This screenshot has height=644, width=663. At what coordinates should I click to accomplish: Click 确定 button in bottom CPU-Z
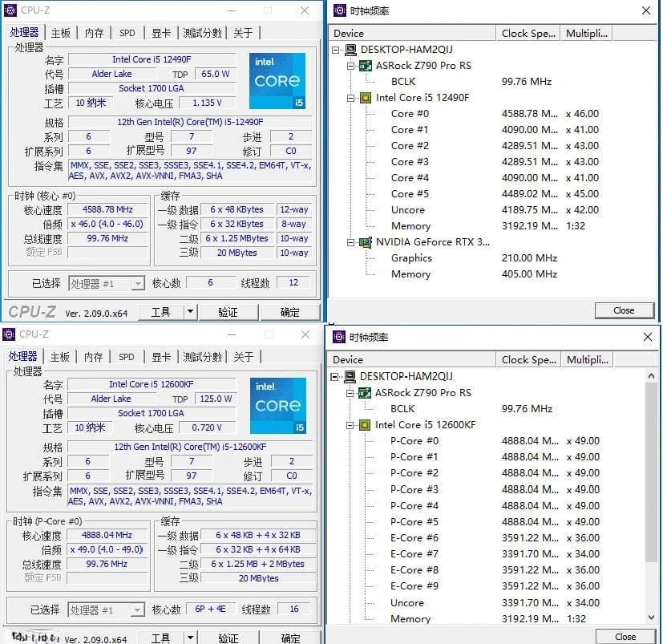[x=290, y=638]
